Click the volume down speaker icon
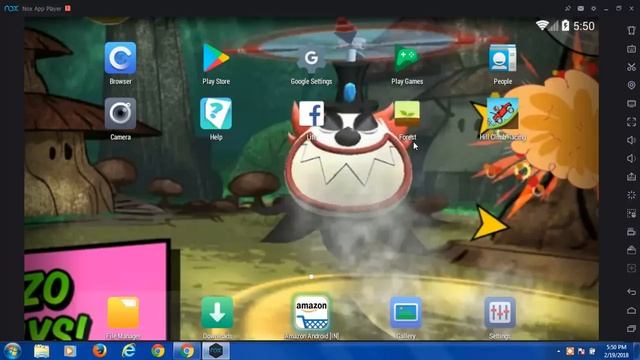Image resolution: width=640 pixels, height=360 pixels. coord(631,158)
